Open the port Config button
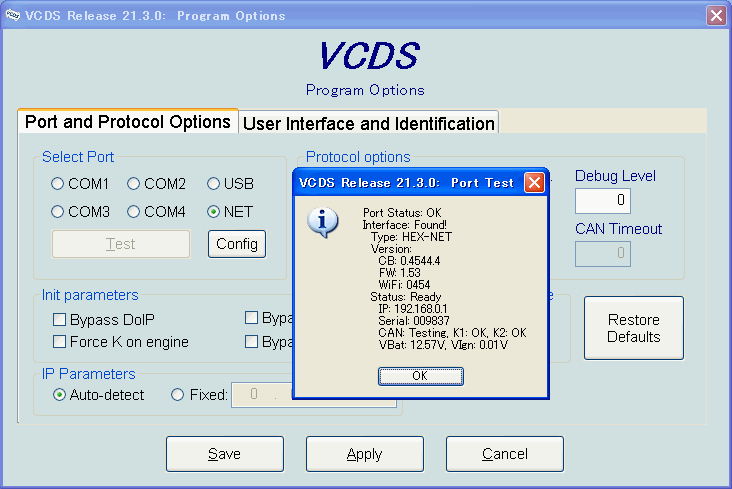 click(x=237, y=244)
